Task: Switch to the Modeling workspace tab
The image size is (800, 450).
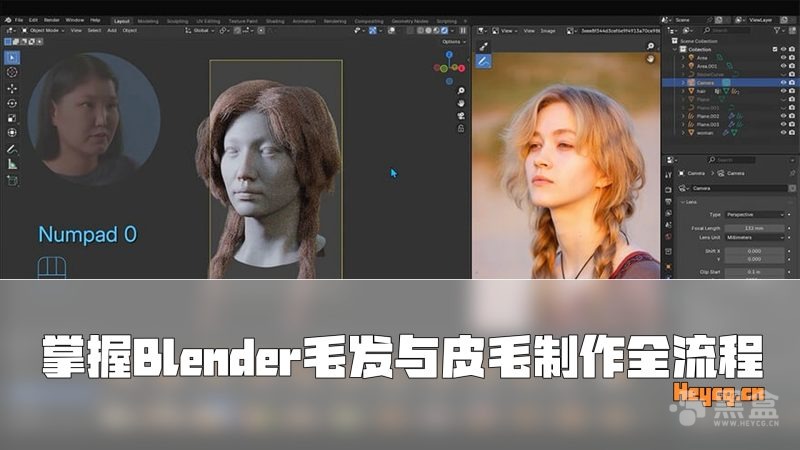Action: [x=148, y=21]
